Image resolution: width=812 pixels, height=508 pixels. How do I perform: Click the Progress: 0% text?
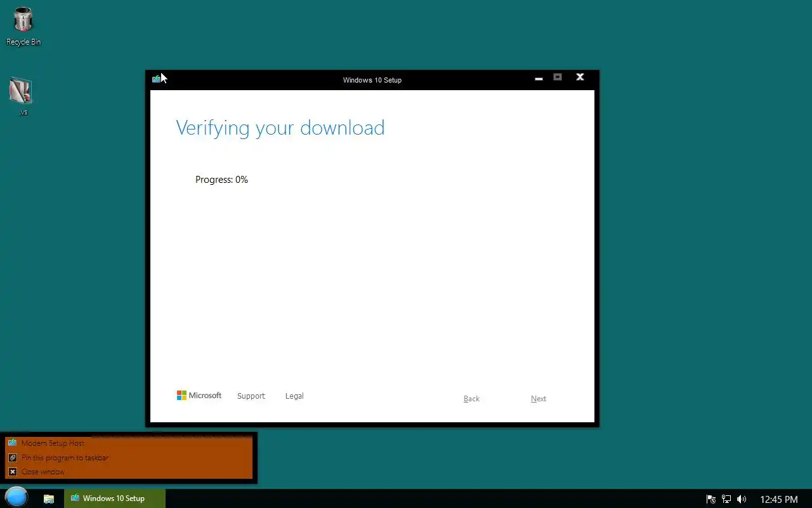pos(221,180)
